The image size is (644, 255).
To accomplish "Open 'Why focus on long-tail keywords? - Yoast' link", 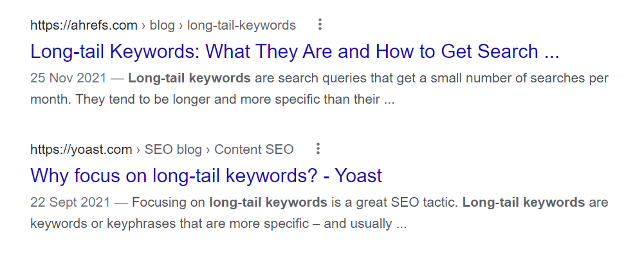I will [x=206, y=176].
